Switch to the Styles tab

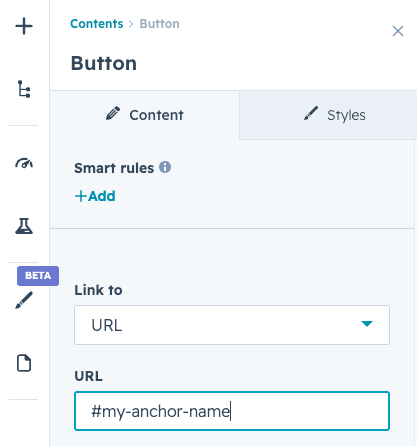coord(328,115)
